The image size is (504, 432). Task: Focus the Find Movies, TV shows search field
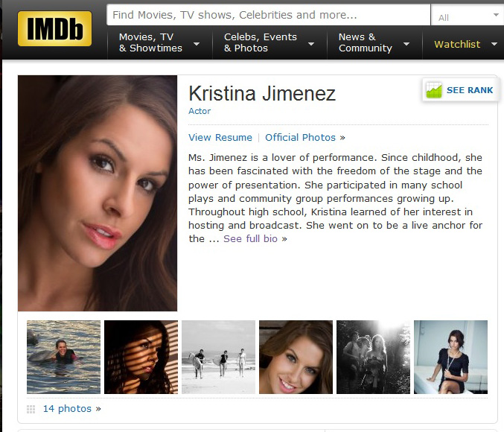[268, 15]
